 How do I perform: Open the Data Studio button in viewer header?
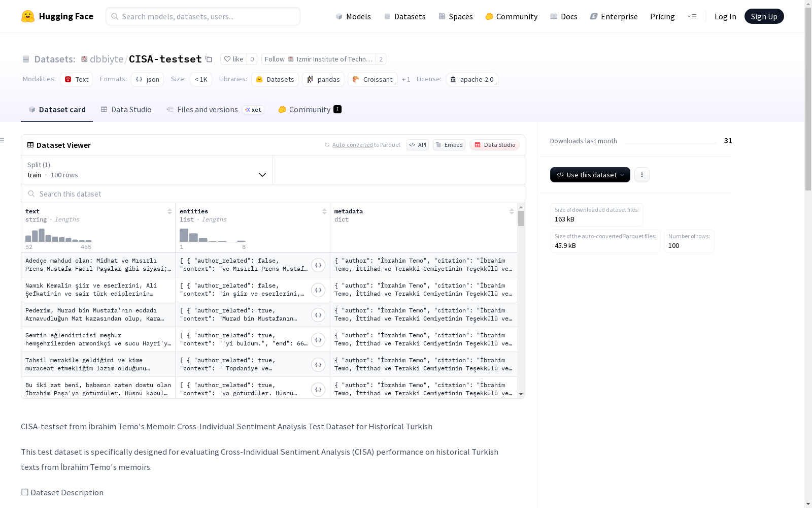coord(495,145)
